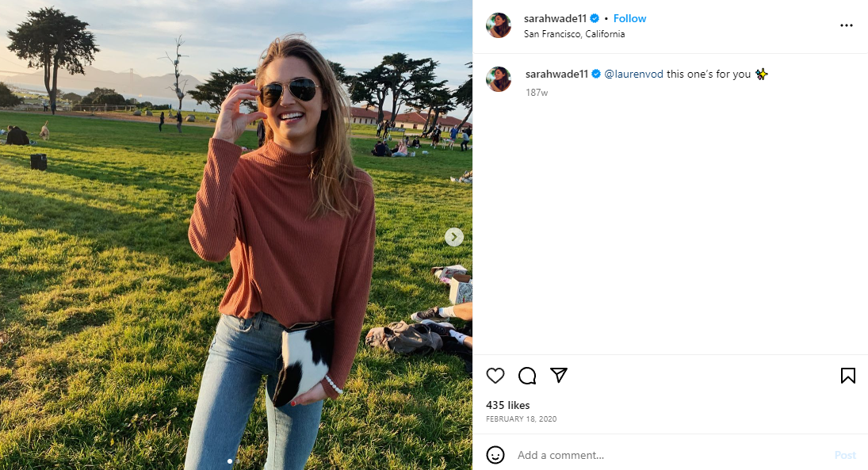This screenshot has width=868, height=470.
Task: Visit the @laurenvod mention in caption
Action: [x=633, y=75]
